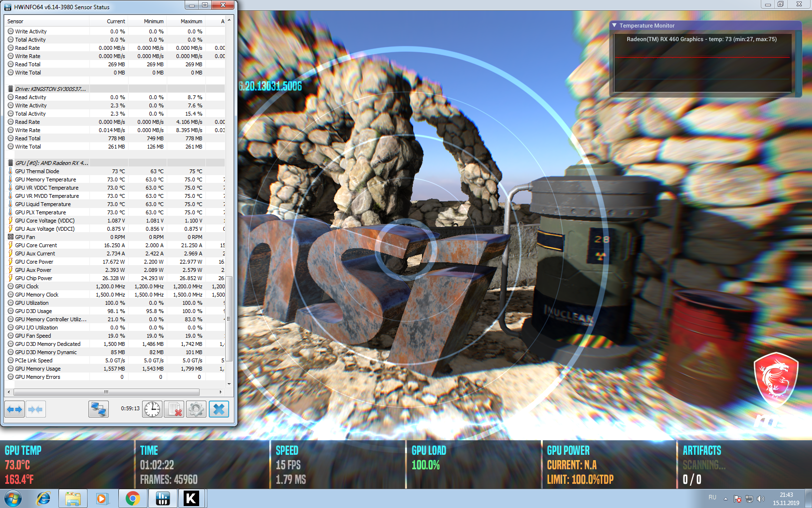Click the horizontal scrollbar right arrow
Image resolution: width=812 pixels, height=508 pixels.
pos(221,392)
